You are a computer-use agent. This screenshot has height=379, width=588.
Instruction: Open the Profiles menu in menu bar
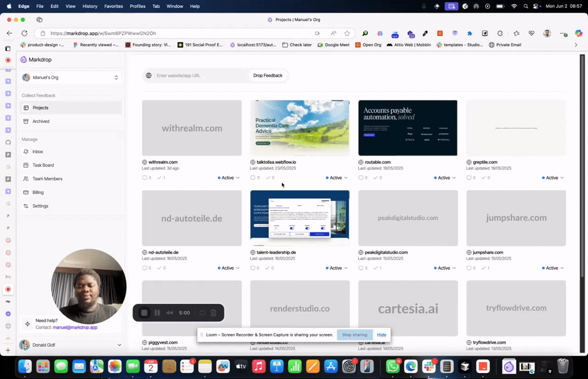[x=137, y=6]
